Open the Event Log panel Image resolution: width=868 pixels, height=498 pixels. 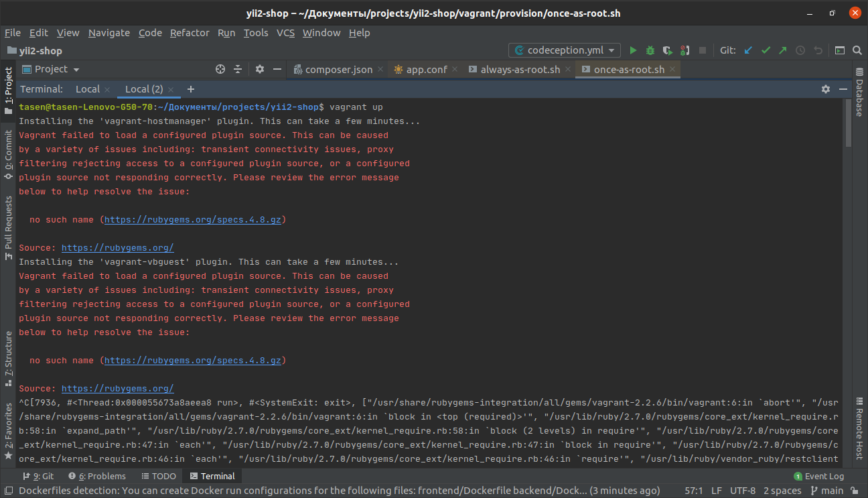point(818,476)
